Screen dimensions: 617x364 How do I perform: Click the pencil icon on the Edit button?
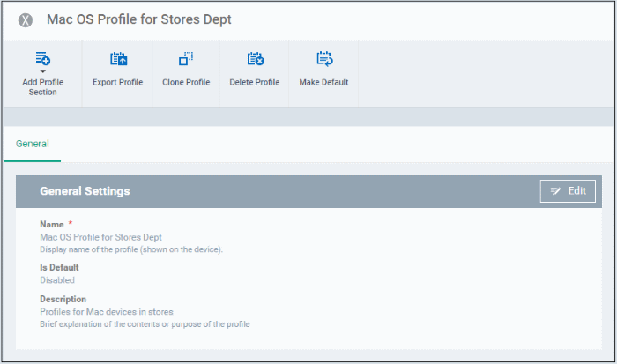pyautogui.click(x=555, y=191)
